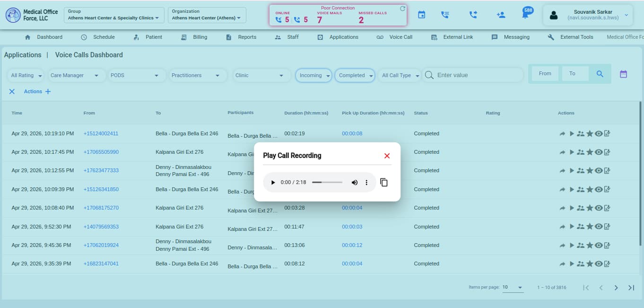Image resolution: width=644 pixels, height=308 pixels.
Task: Open the Schedule menu
Action: (98, 37)
